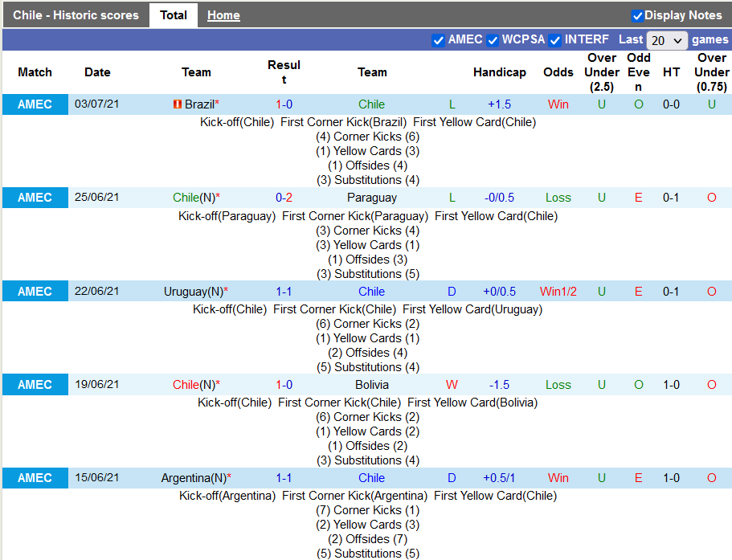Click the 0-2 score of Chile vs Paraguay

coord(284,198)
